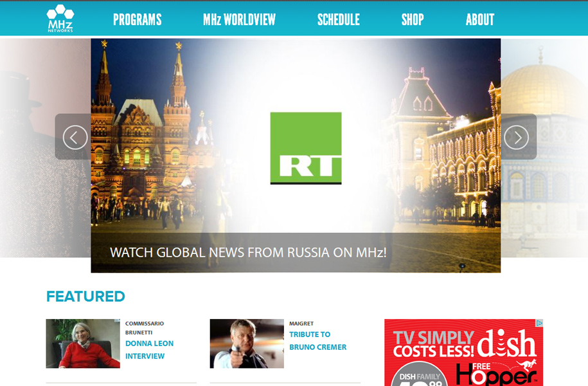Screen dimensions: 588x386
Task: Open the Shop section
Action: [412, 20]
